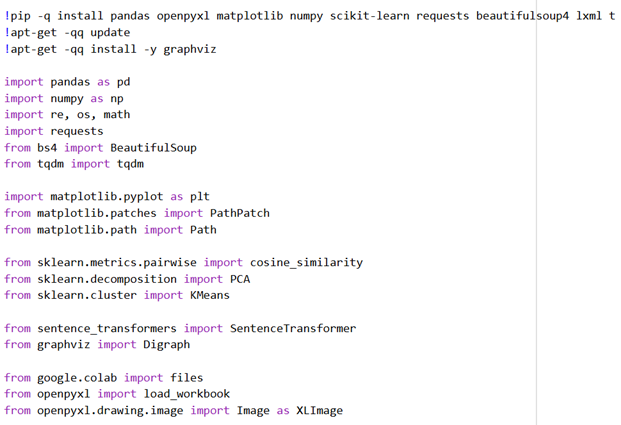Click BeautifulSoup in the bs4 import

coord(153,148)
